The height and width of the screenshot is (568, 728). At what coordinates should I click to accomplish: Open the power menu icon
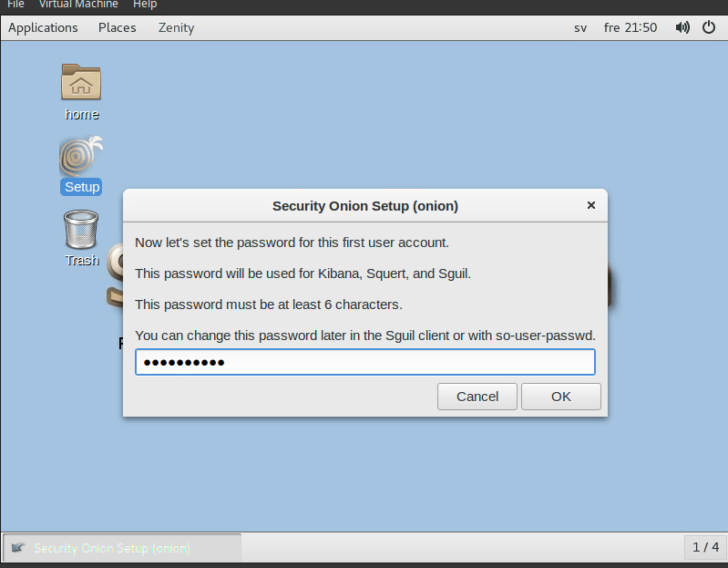pyautogui.click(x=709, y=27)
